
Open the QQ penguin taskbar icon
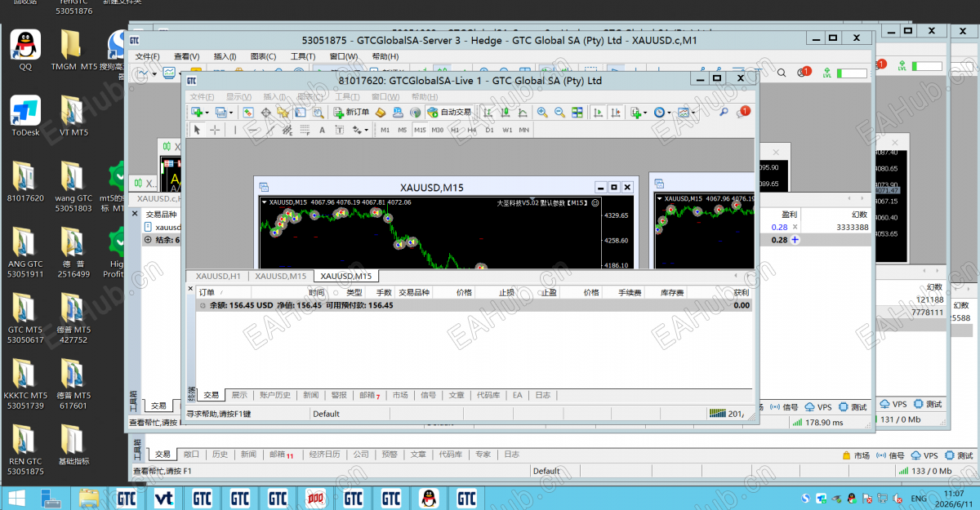tap(428, 498)
